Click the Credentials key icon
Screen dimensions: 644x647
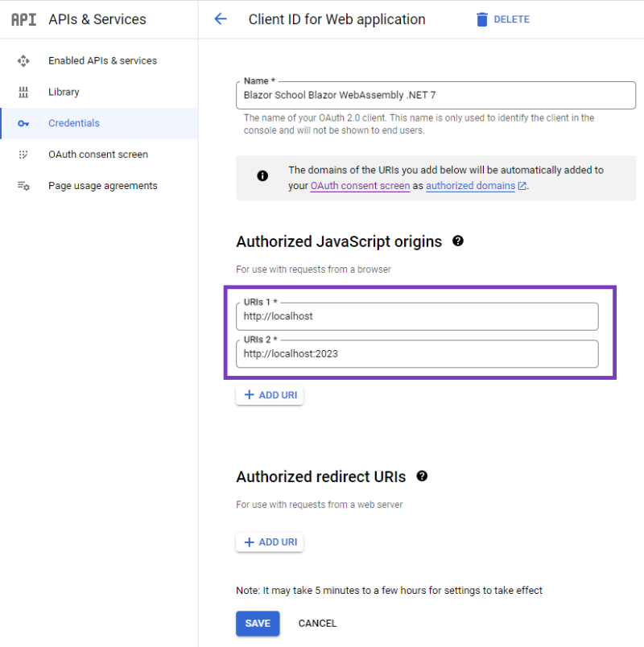pyautogui.click(x=23, y=123)
